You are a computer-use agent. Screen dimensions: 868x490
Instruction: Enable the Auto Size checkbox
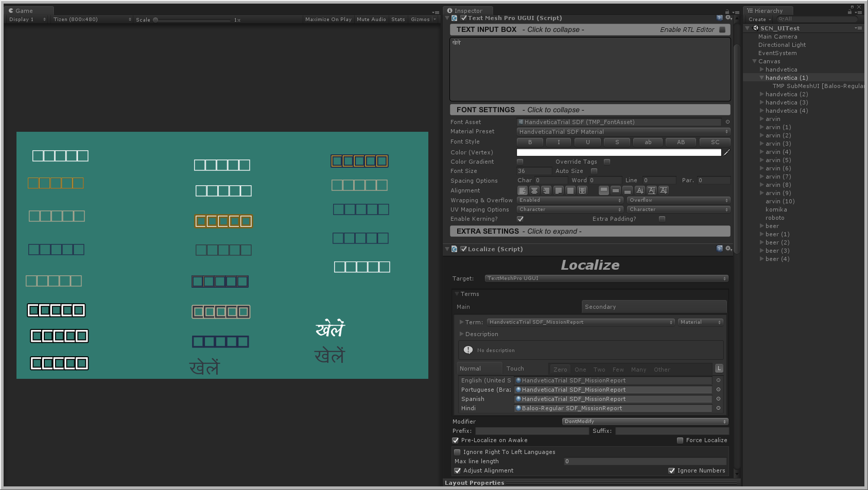(594, 171)
